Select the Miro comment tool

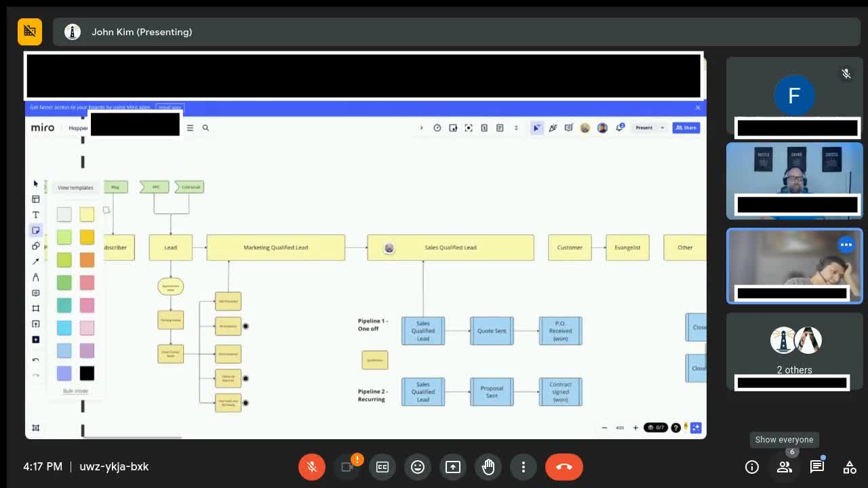tap(36, 293)
